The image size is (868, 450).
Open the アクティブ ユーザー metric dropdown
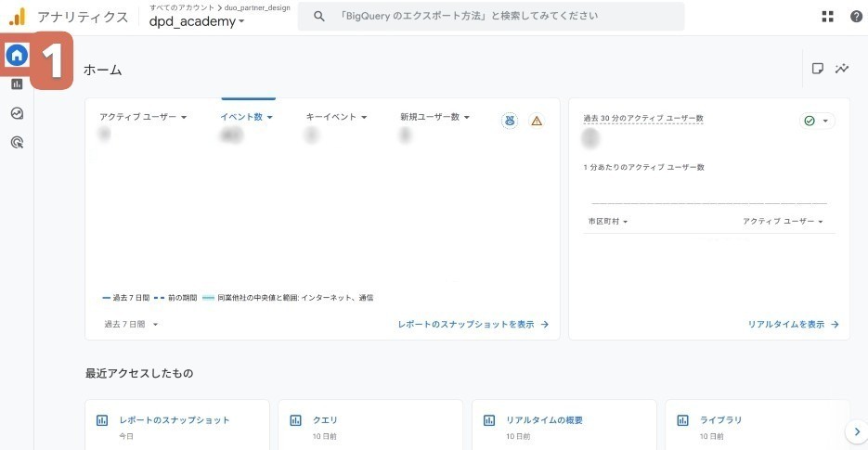(x=143, y=117)
